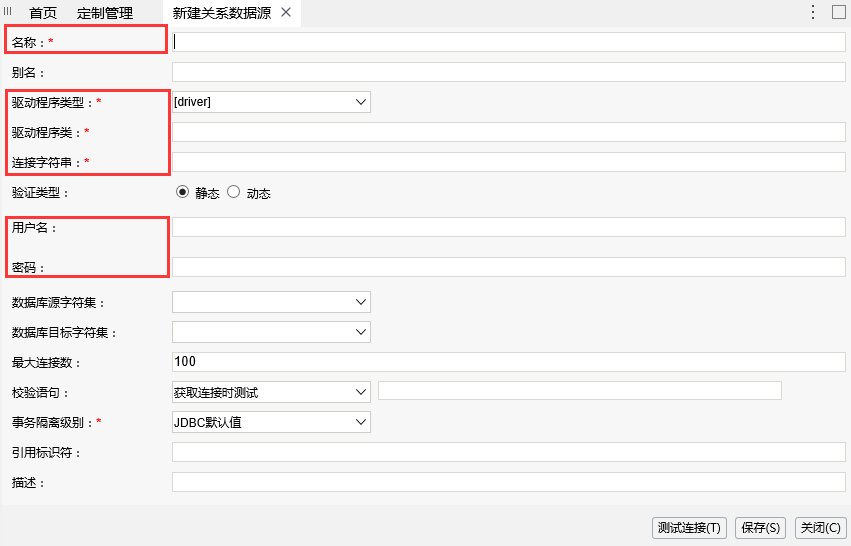
Task: Open the 事务隔离级别 JDBC默认值 dropdown
Action: tap(271, 422)
